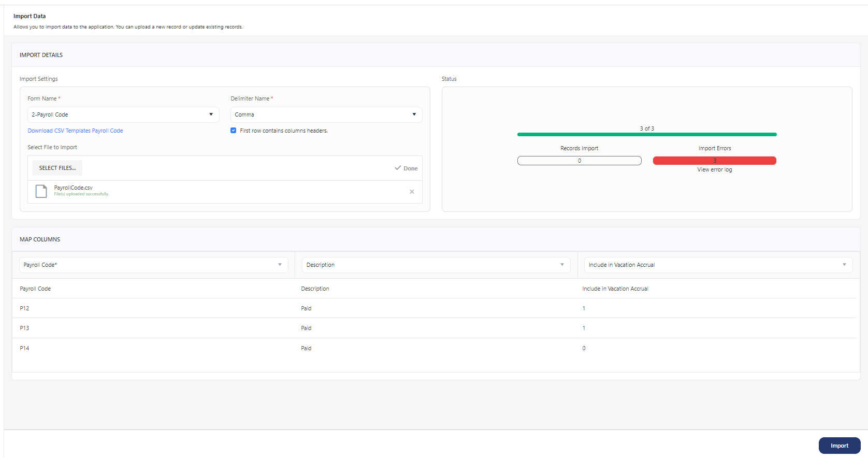This screenshot has width=868, height=458.
Task: Click the vacation accrual value for P13
Action: [584, 328]
